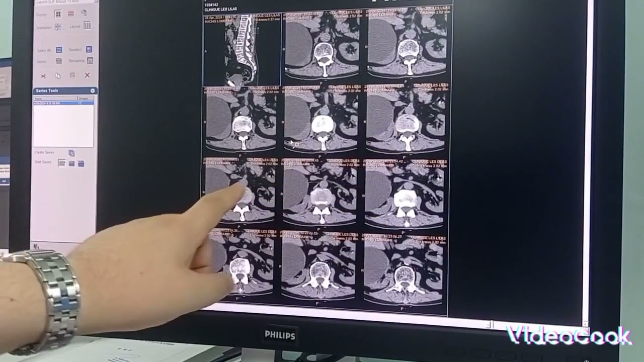
Task: Click the last Start Series icon
Action: [81, 164]
